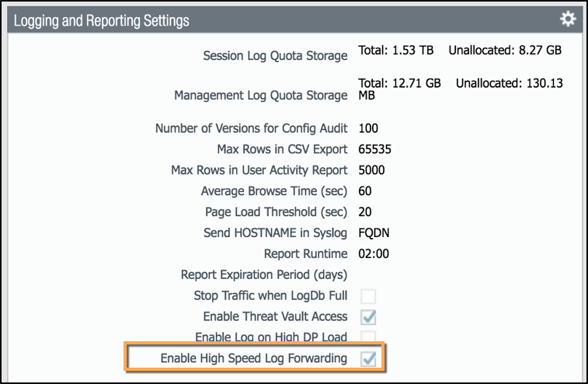588x384 pixels.
Task: Select Session Log total 1.53 TB value
Action: coord(396,51)
